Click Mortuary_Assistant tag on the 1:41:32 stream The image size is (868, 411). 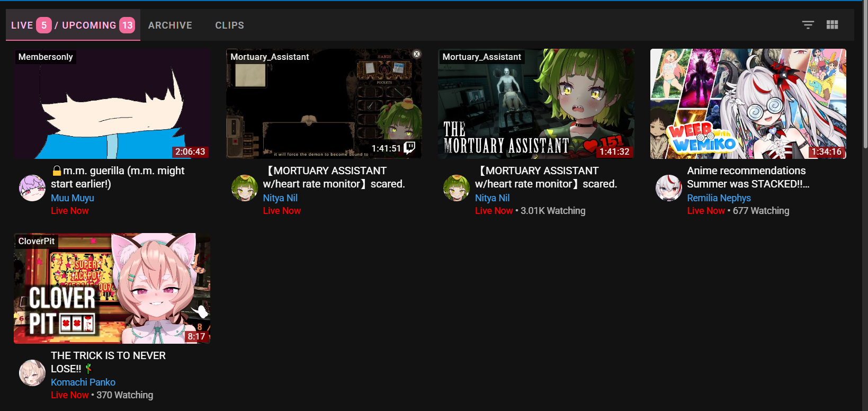tap(482, 57)
